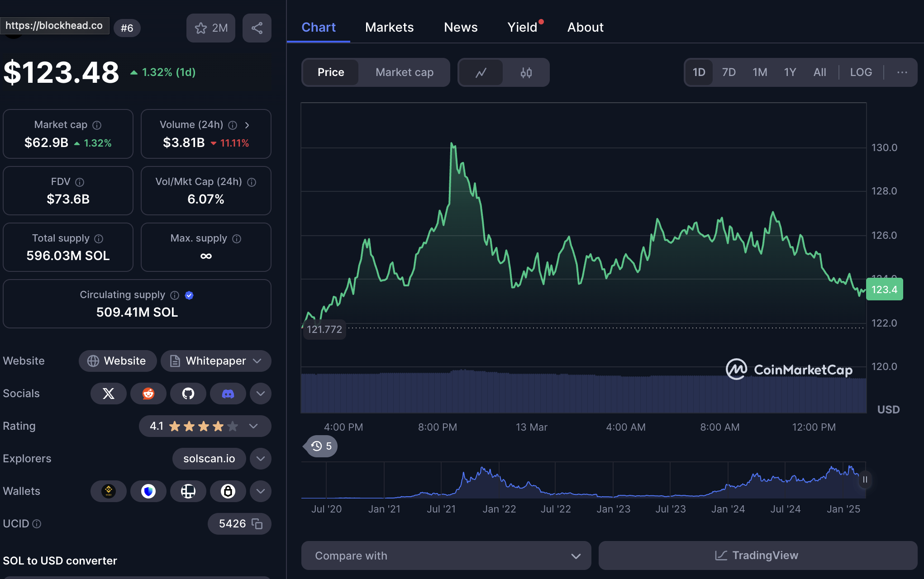Open the GitHub social link
The height and width of the screenshot is (579, 924).
pyautogui.click(x=188, y=394)
